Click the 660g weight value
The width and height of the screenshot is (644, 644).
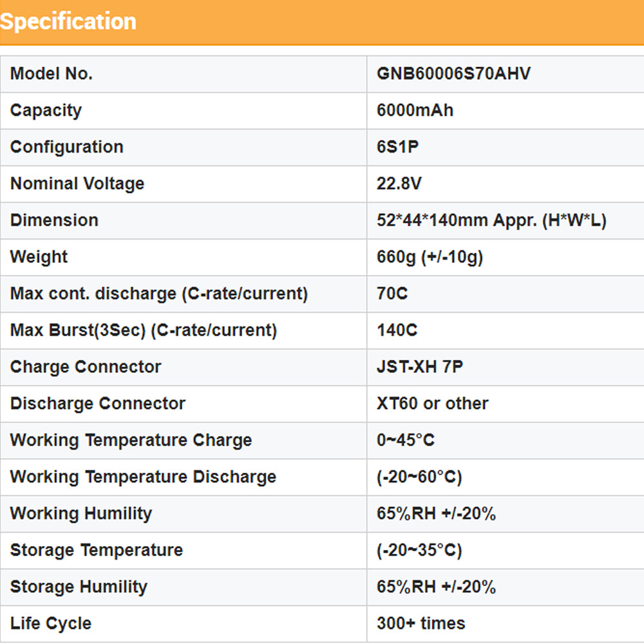tap(430, 257)
